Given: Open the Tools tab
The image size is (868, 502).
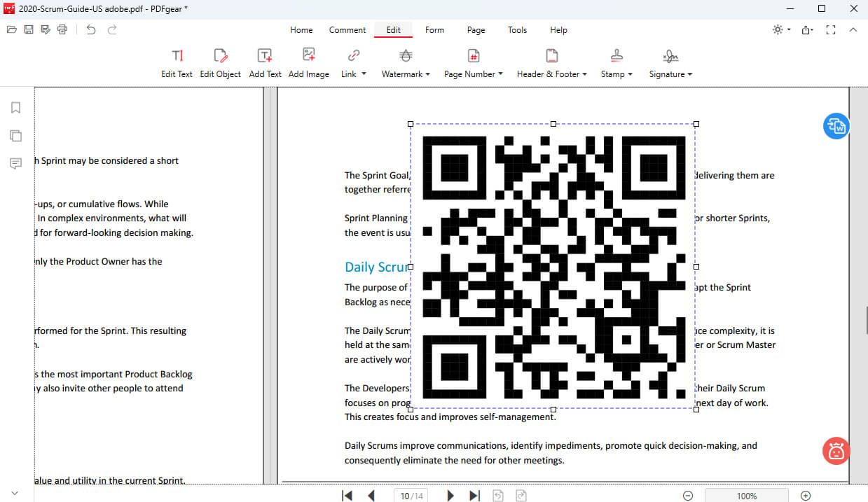Looking at the screenshot, I should click(x=517, y=30).
